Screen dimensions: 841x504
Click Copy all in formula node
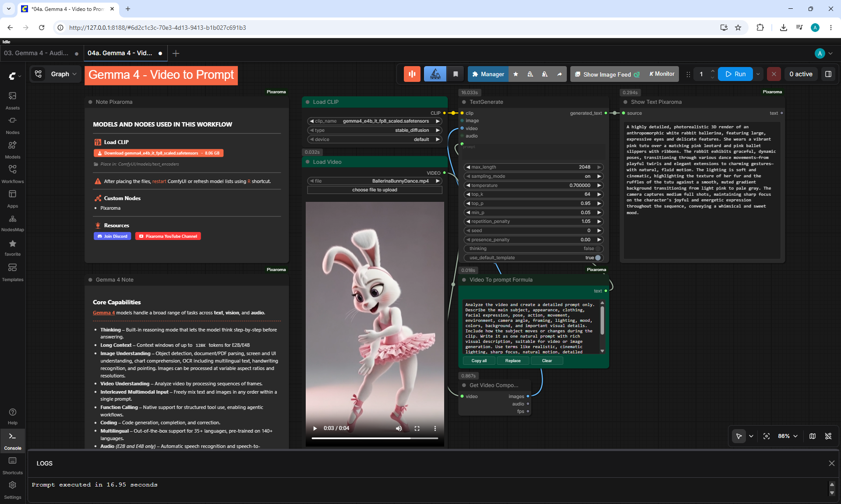[x=479, y=361]
